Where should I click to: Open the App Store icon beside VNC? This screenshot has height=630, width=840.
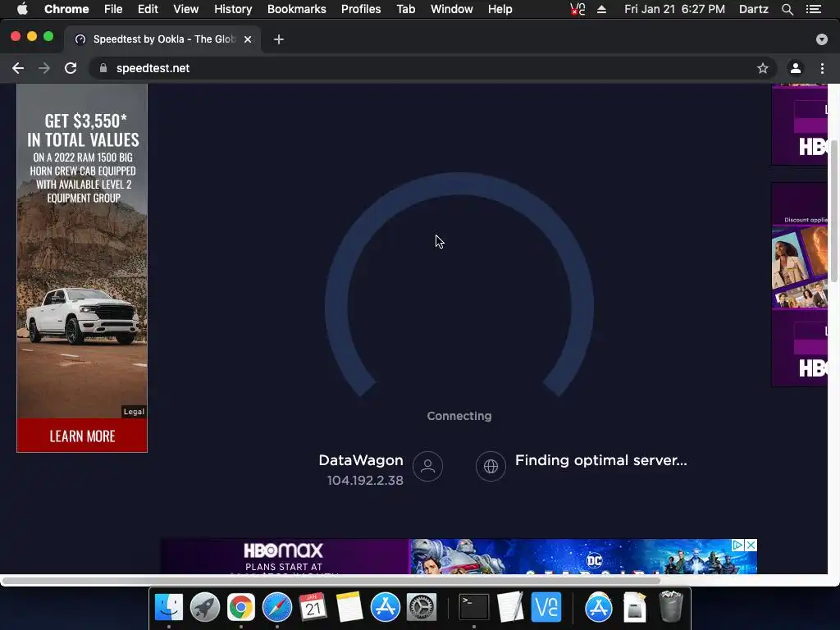point(598,608)
